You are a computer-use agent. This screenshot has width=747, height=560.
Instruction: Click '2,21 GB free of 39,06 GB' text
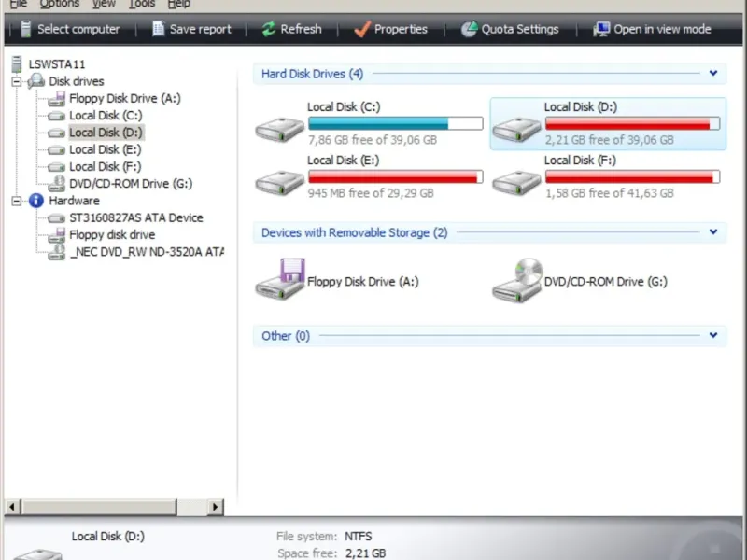610,139
